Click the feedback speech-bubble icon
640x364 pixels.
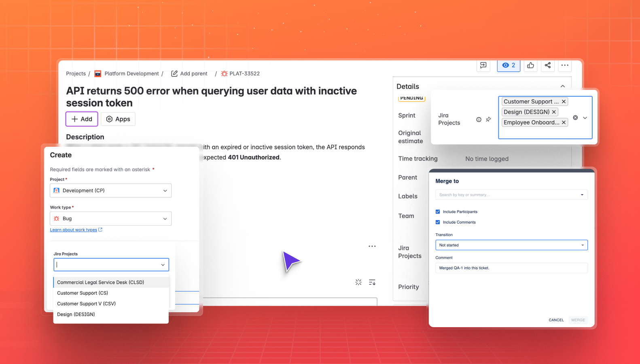pos(483,65)
